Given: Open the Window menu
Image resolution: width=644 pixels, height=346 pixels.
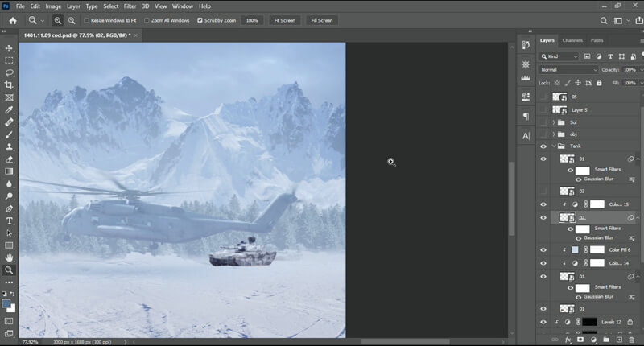Looking at the screenshot, I should (183, 6).
